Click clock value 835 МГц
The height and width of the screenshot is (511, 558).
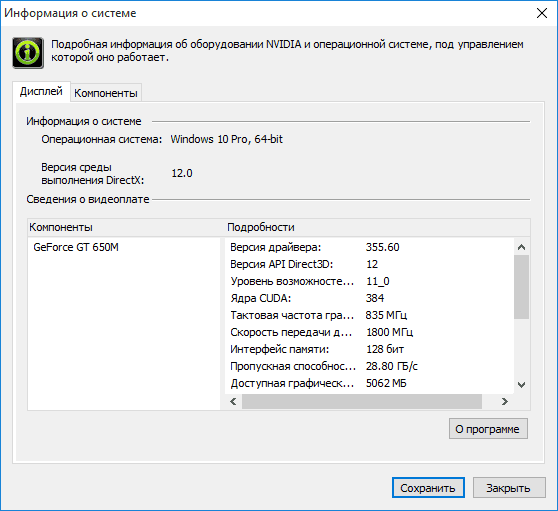click(386, 315)
